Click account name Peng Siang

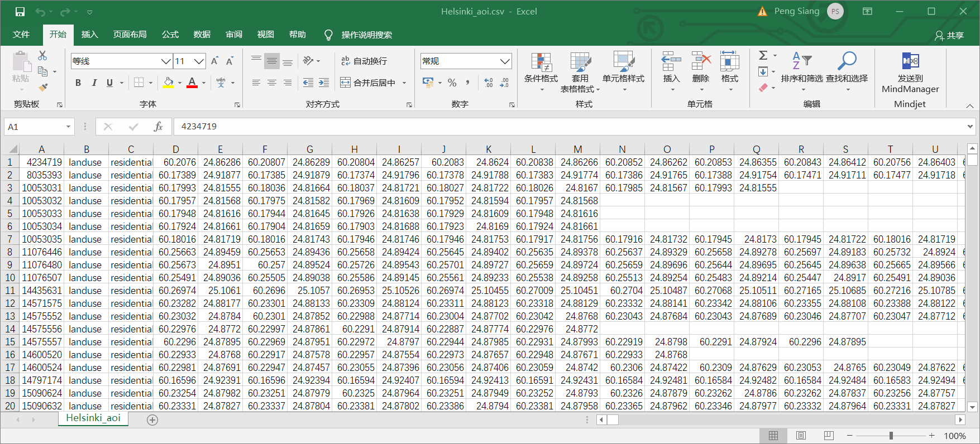click(x=797, y=11)
